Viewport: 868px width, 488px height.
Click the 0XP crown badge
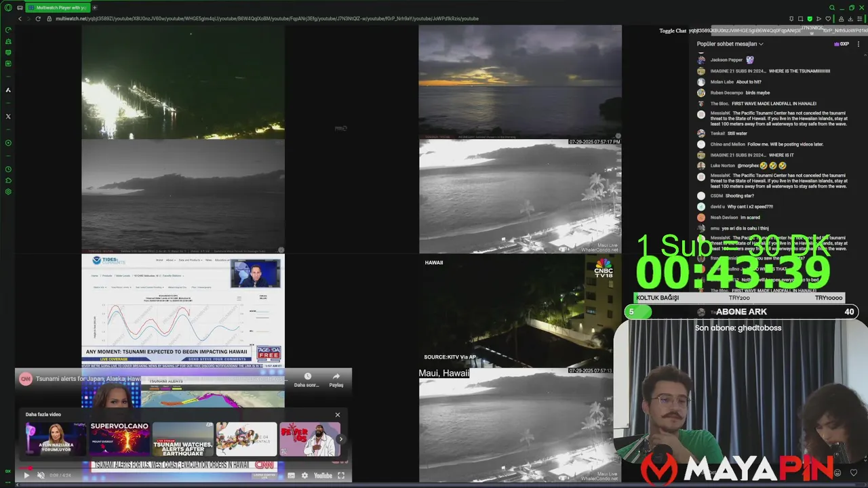coord(842,44)
